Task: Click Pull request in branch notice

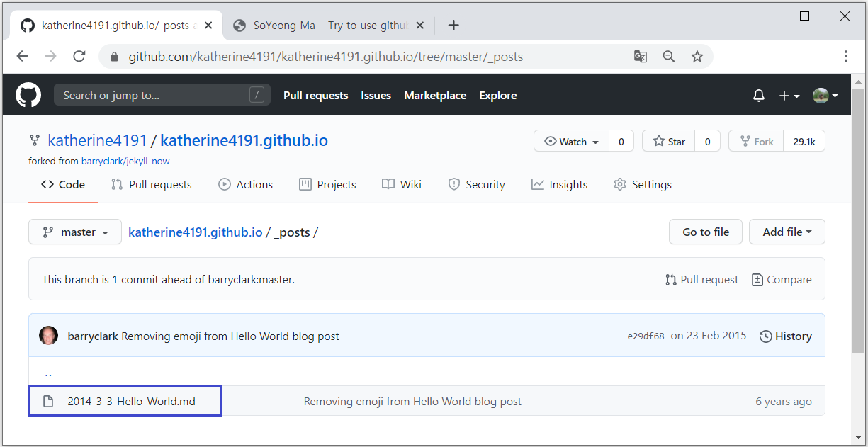Action: [x=701, y=279]
